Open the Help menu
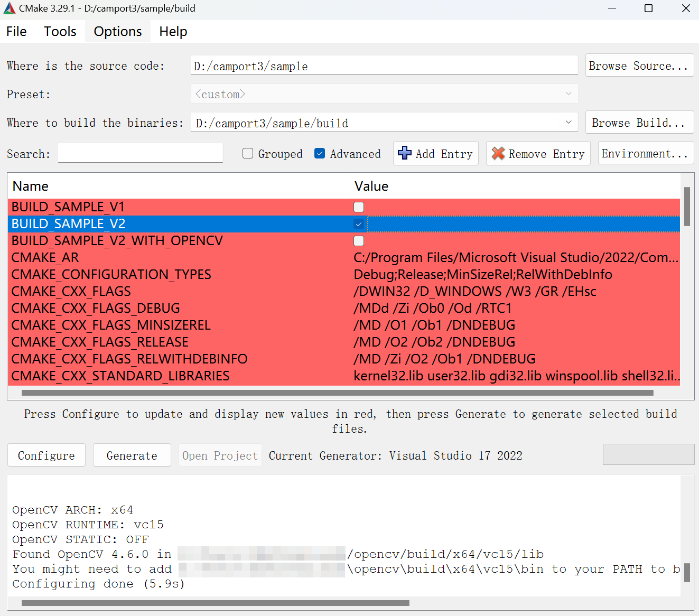 (x=173, y=32)
